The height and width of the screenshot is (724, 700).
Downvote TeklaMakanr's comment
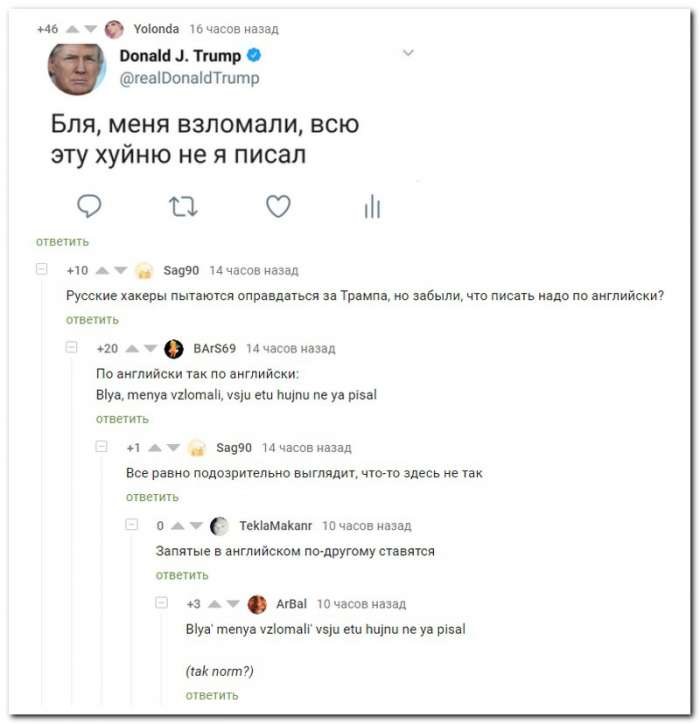196,525
